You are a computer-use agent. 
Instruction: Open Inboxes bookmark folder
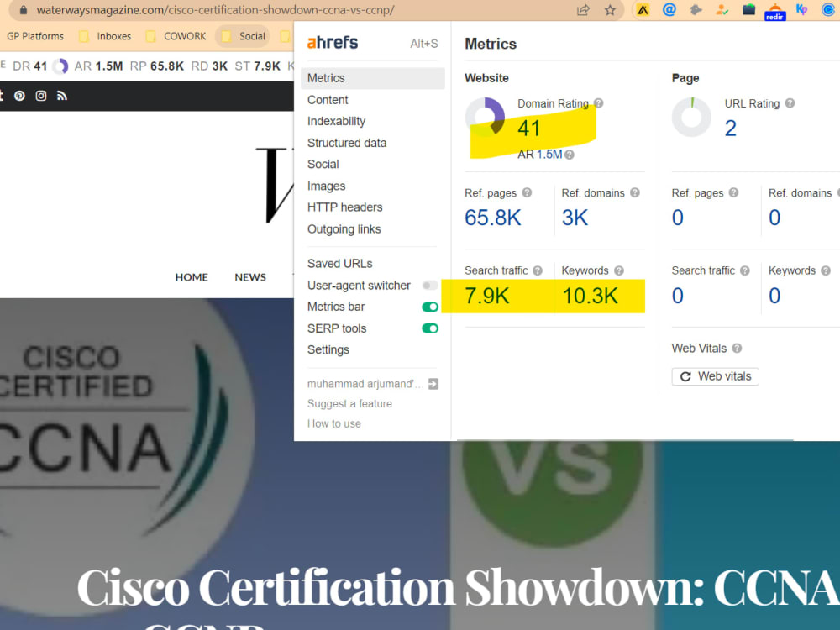click(106, 36)
